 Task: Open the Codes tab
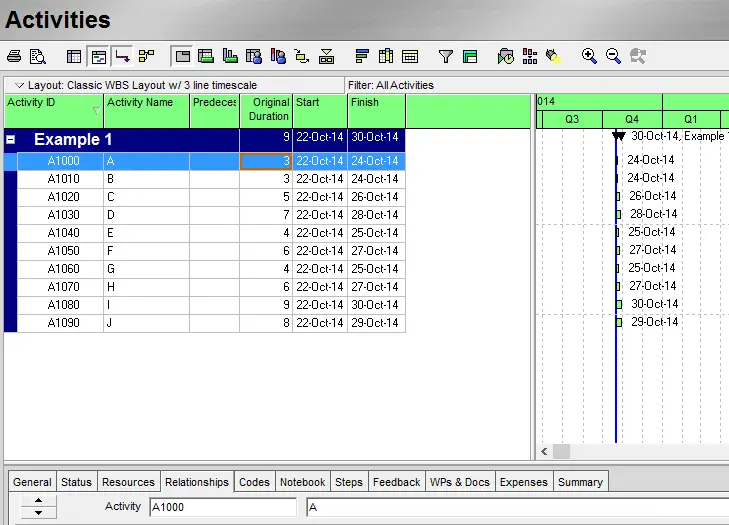coord(254,482)
